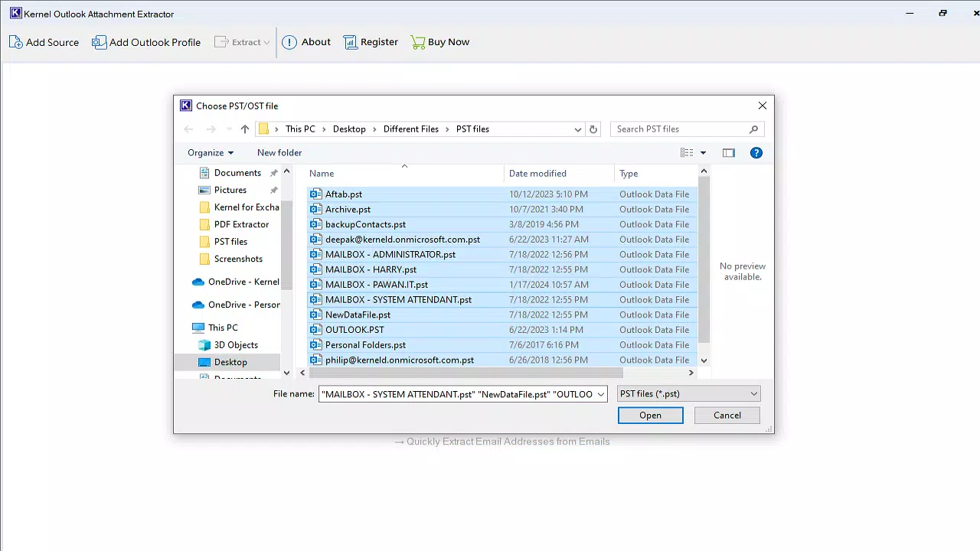This screenshot has width=980, height=551.
Task: Select Documents in the navigation pane
Action: [237, 173]
